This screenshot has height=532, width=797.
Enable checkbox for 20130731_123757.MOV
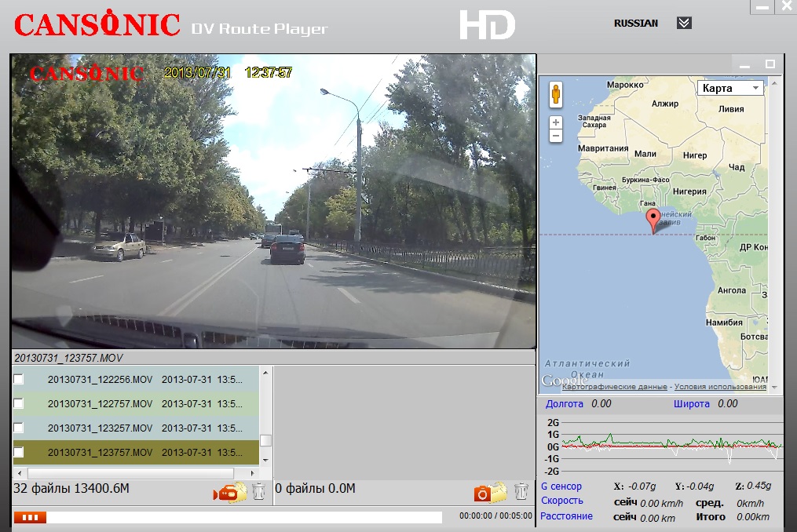(19, 452)
